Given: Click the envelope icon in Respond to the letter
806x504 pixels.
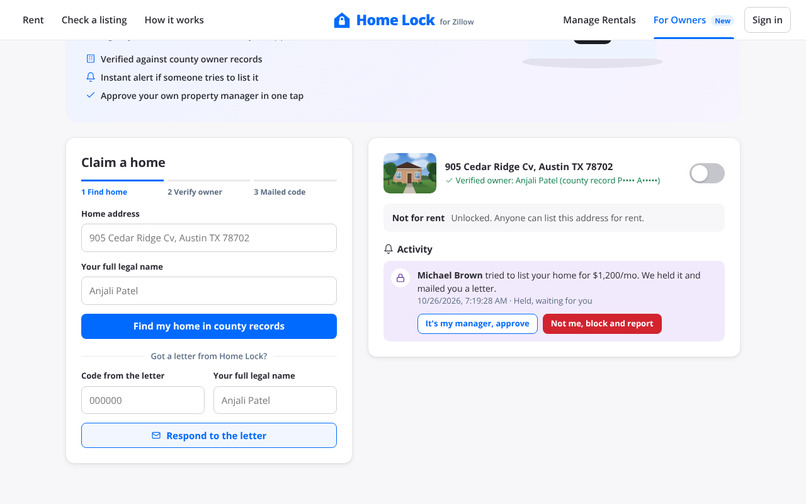Looking at the screenshot, I should point(156,436).
